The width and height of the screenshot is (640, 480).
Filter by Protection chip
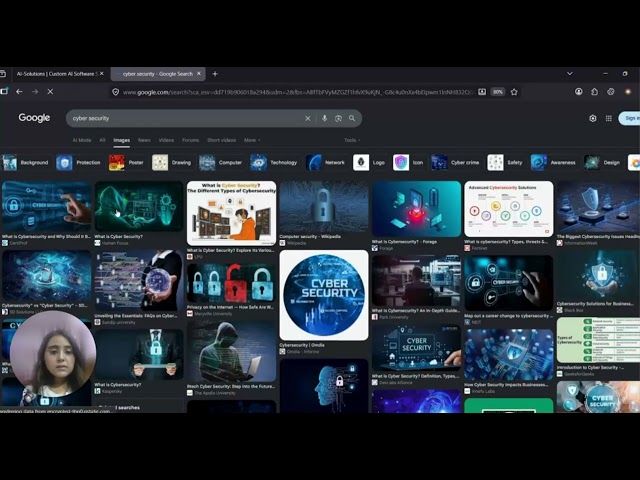78,162
